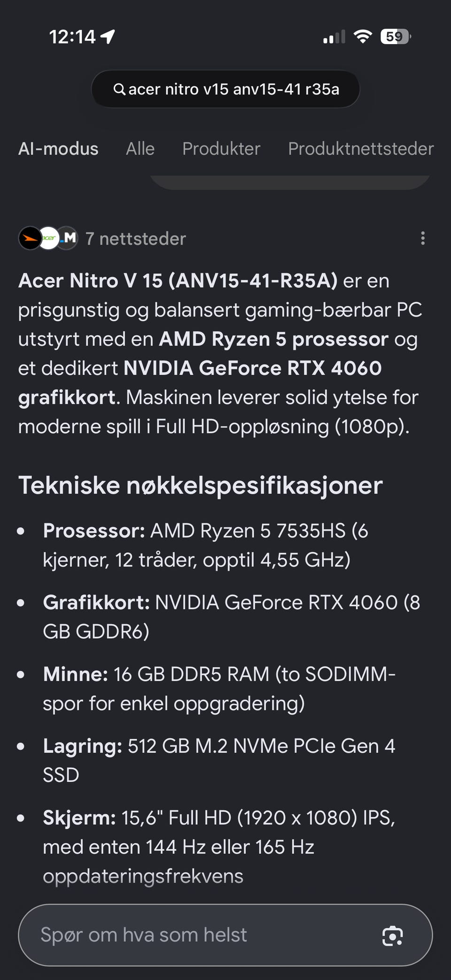Tap the battery indicator showing 59

pos(396,36)
